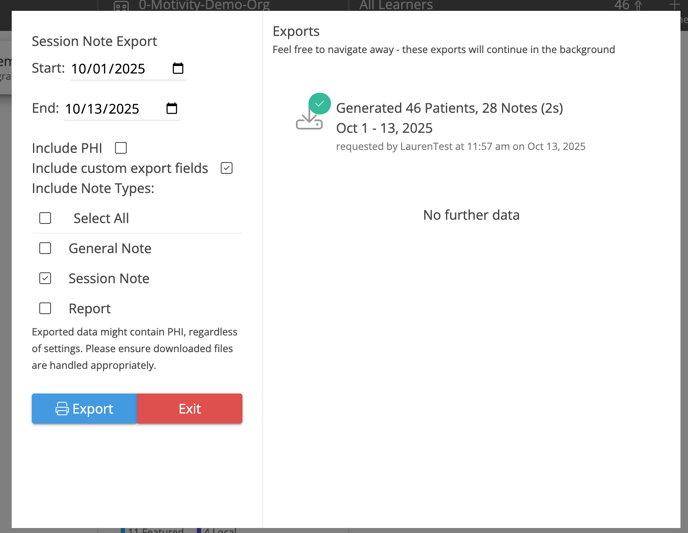Download the generated export file icon

[309, 120]
